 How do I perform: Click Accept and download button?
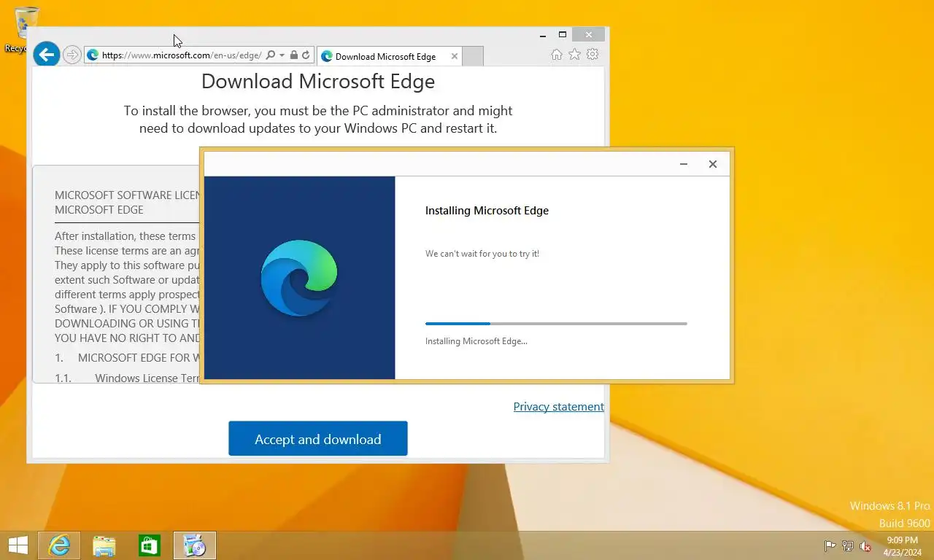pos(318,438)
